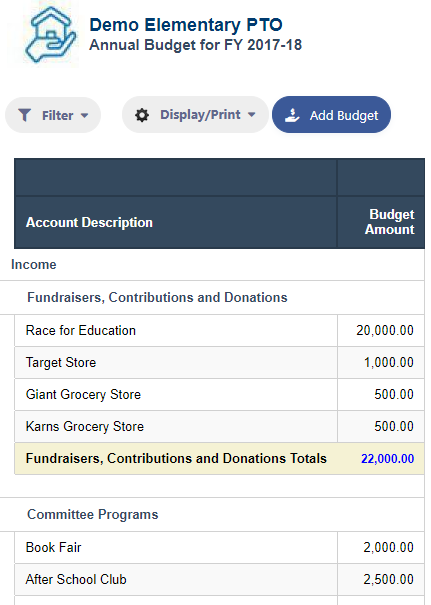The height and width of the screenshot is (605, 431).
Task: Click the Demo Elementary PTO title
Action: pyautogui.click(x=186, y=25)
